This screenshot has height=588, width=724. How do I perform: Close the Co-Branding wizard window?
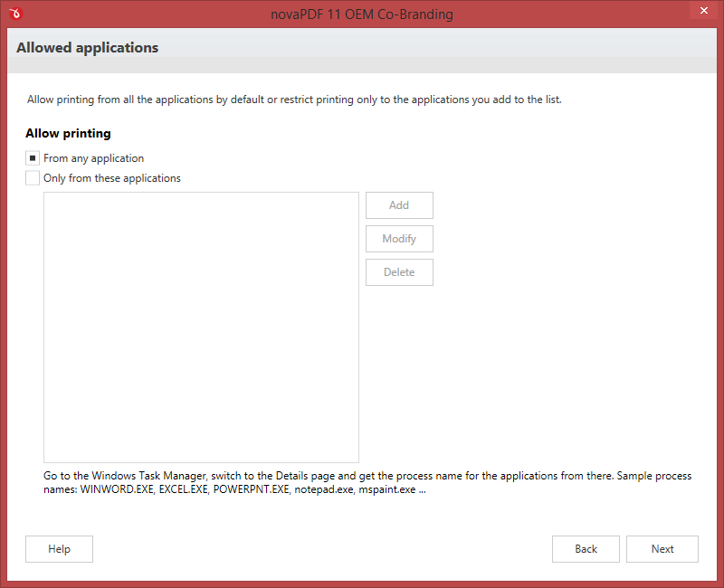coord(703,11)
